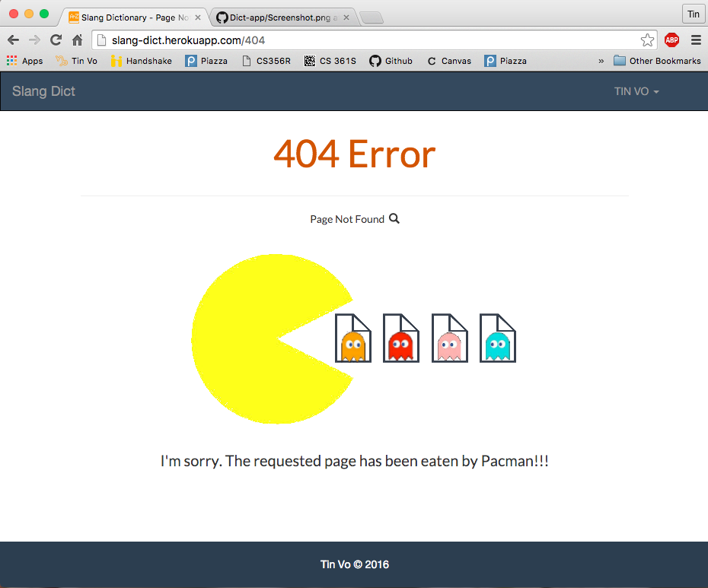Open a new browser tab
The image size is (708, 588).
click(372, 18)
